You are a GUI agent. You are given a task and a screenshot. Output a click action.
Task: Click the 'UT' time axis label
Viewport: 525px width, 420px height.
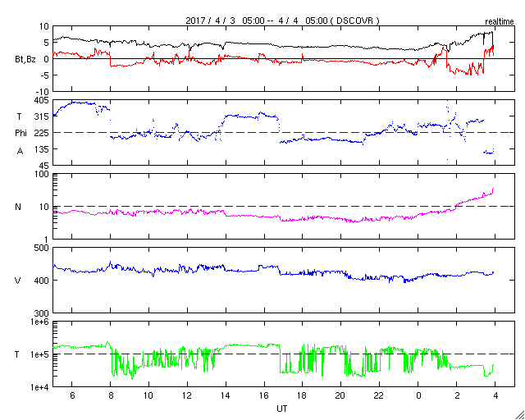[282, 409]
